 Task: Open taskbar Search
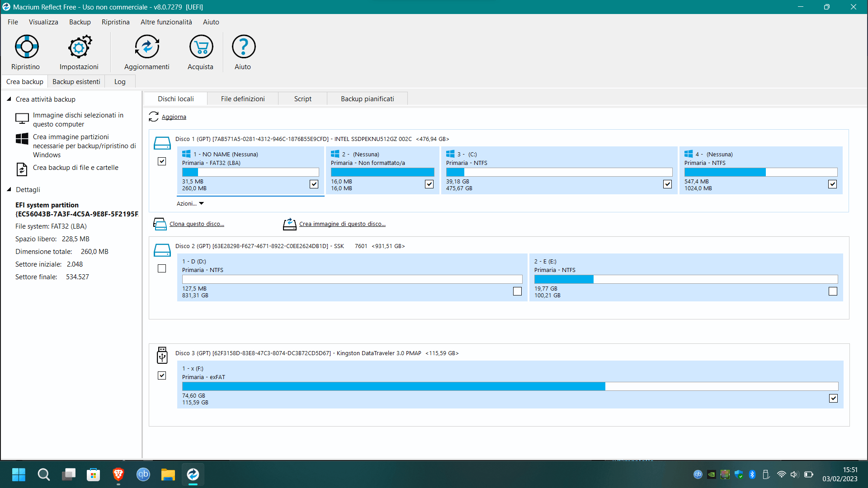[44, 474]
